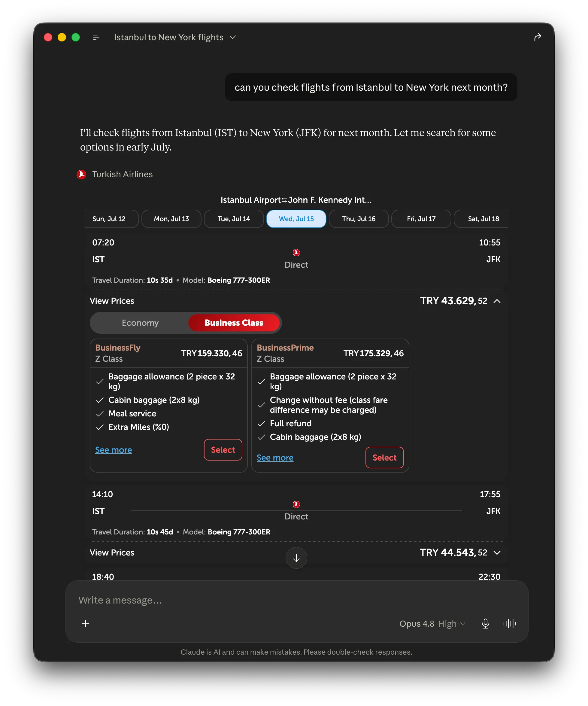The image size is (588, 706).
Task: Open the chat title dropdown chevron
Action: pyautogui.click(x=232, y=37)
